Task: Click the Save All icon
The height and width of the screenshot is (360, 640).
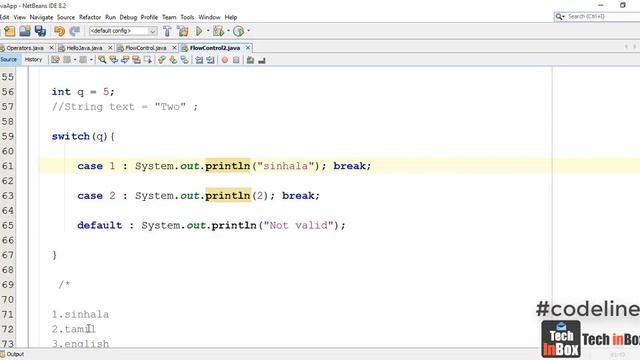Action: (x=40, y=31)
